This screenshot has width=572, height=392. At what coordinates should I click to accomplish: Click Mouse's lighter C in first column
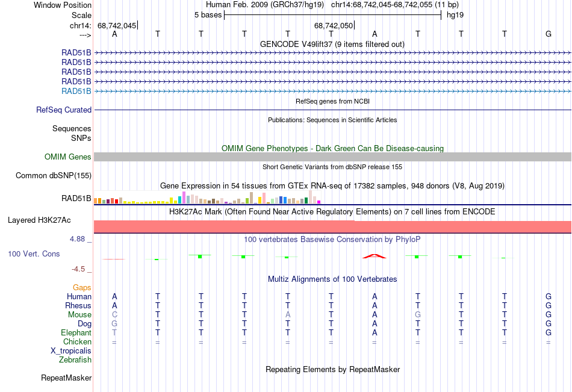[x=114, y=314]
